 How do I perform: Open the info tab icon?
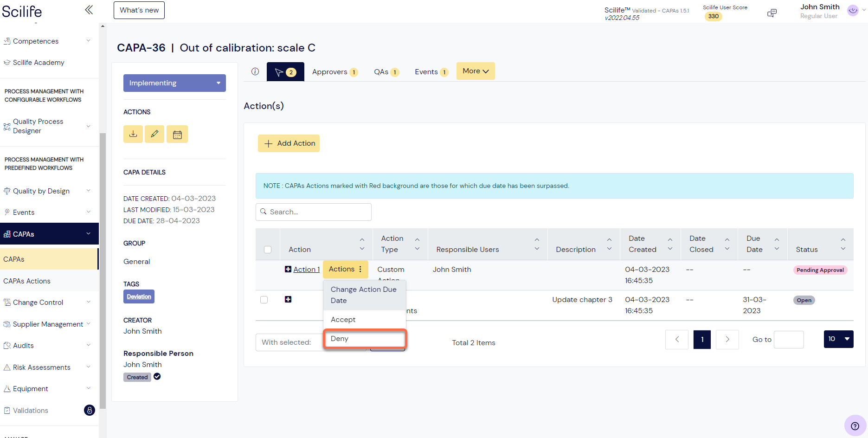pyautogui.click(x=255, y=71)
